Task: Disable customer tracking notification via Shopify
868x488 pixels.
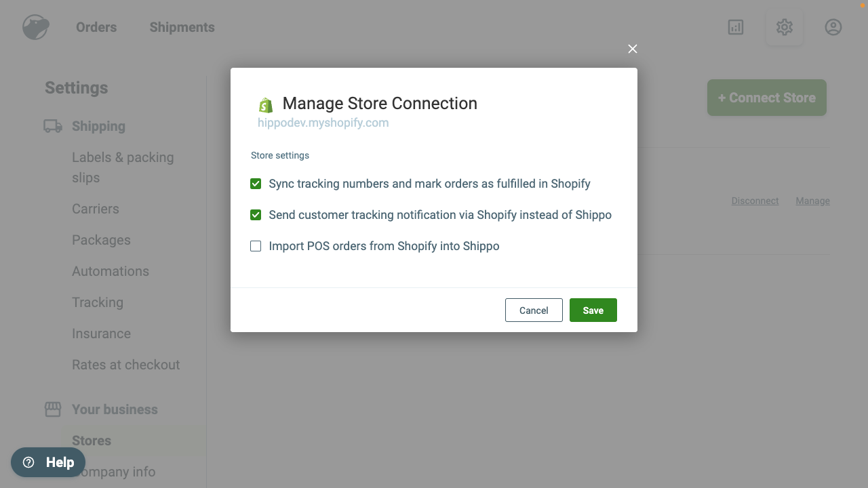Action: [256, 214]
